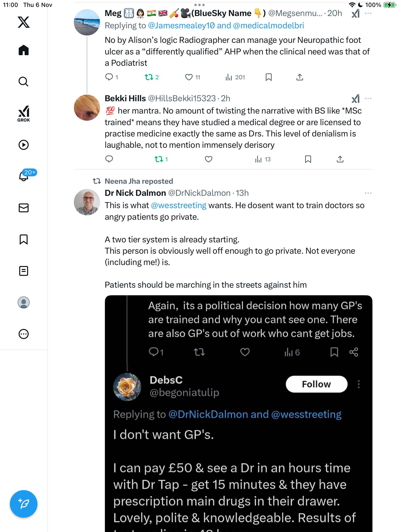Expand the sidebar More menu
Viewport: 399px width, 532px height.
(24, 334)
